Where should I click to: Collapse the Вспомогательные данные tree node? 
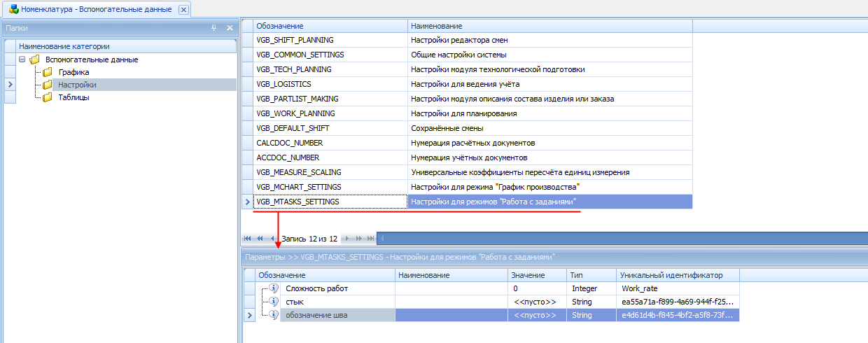pyautogui.click(x=22, y=59)
